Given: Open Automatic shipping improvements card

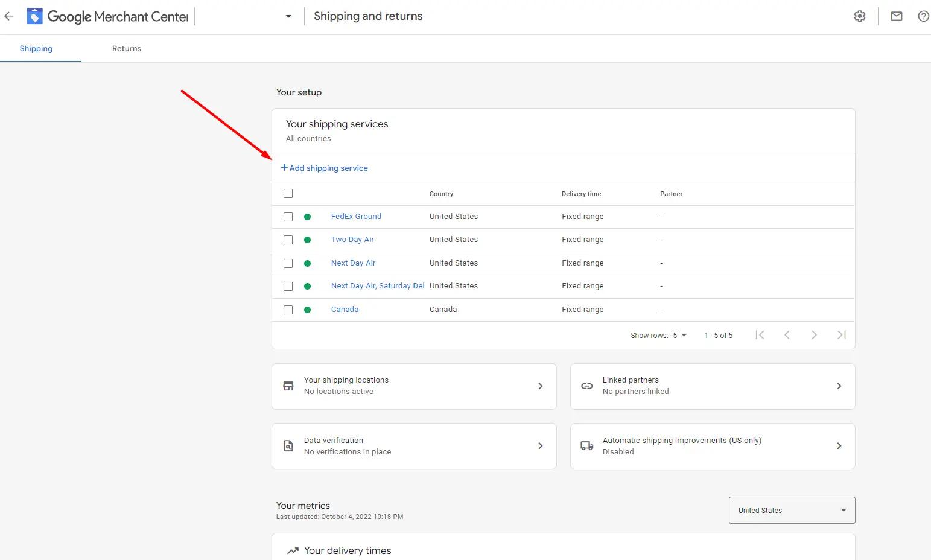Looking at the screenshot, I should click(x=712, y=446).
